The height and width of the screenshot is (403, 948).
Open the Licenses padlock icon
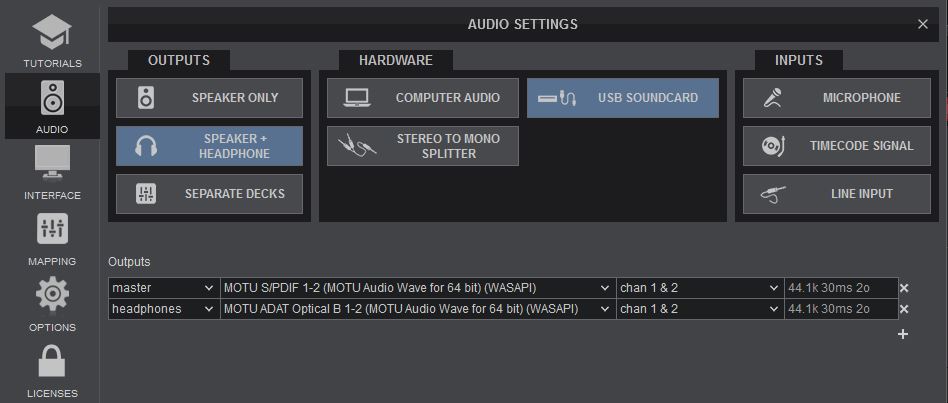(52, 361)
